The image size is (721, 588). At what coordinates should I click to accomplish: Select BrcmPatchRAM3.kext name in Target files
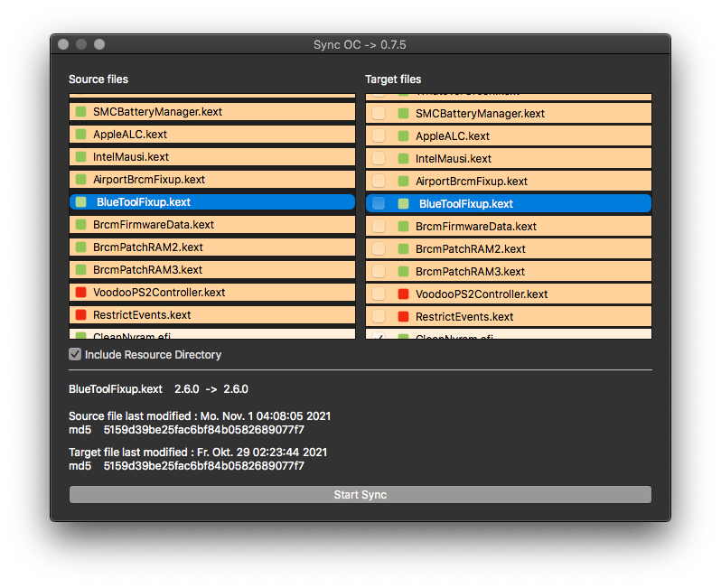[x=470, y=271]
